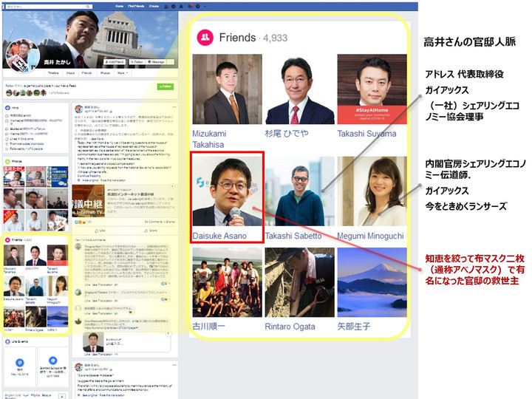Click Mount Fuji friend photo in enlarged panel
The image size is (532, 399).
coord(372,282)
